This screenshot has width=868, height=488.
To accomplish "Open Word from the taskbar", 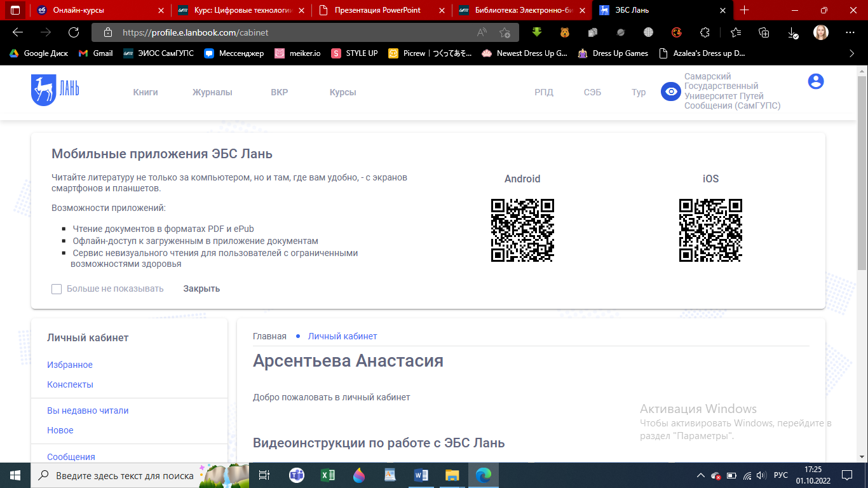I will click(421, 475).
